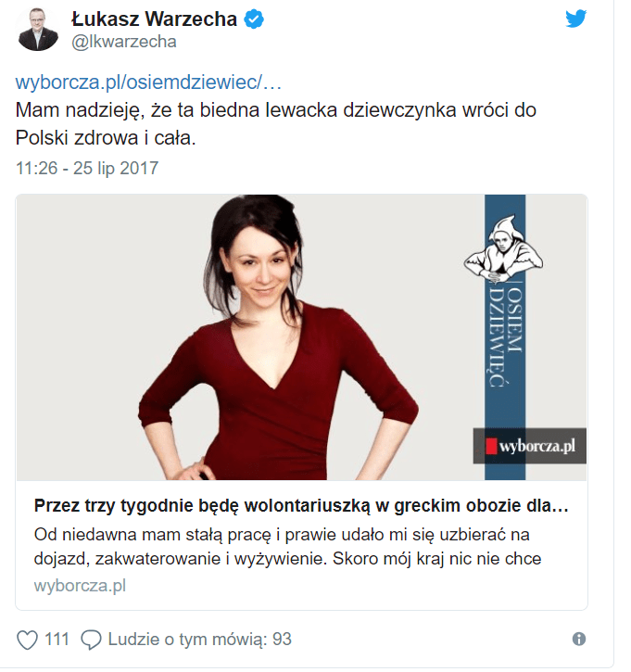Click the Osiem Dziewięć jester logo
Image resolution: width=631 pixels, height=672 pixels.
pos(503,249)
